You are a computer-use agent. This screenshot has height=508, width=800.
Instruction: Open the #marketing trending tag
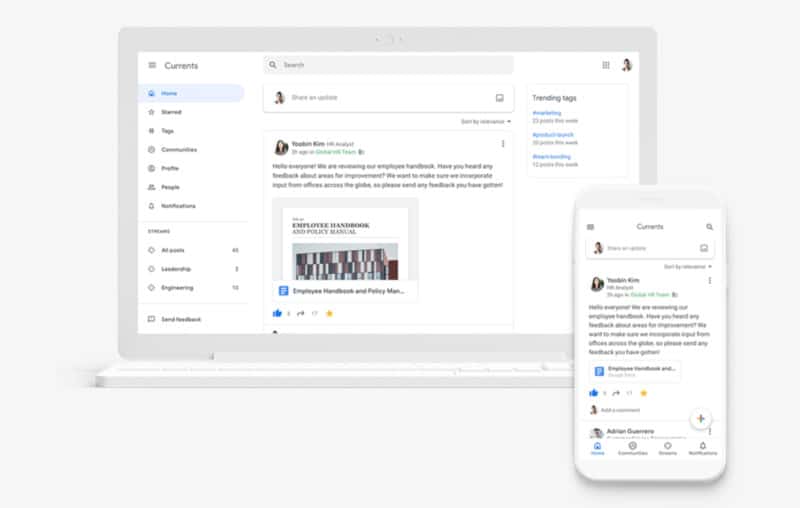pyautogui.click(x=546, y=113)
